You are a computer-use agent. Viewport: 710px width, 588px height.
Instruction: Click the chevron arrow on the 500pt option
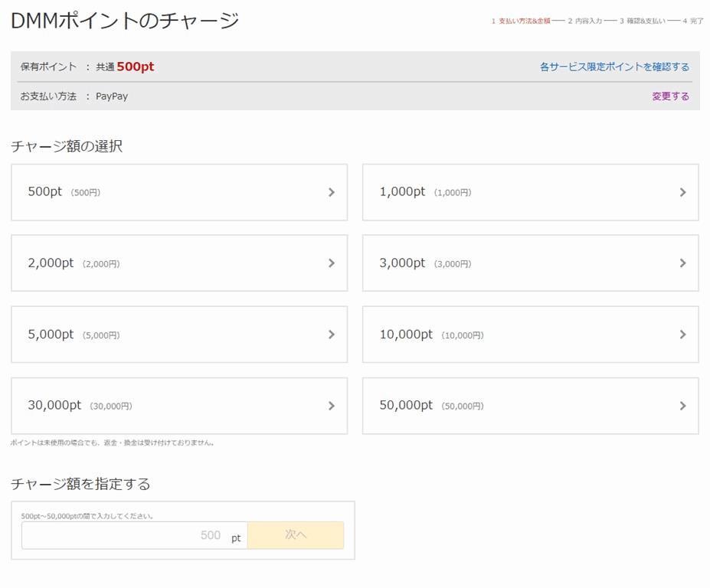pos(331,192)
